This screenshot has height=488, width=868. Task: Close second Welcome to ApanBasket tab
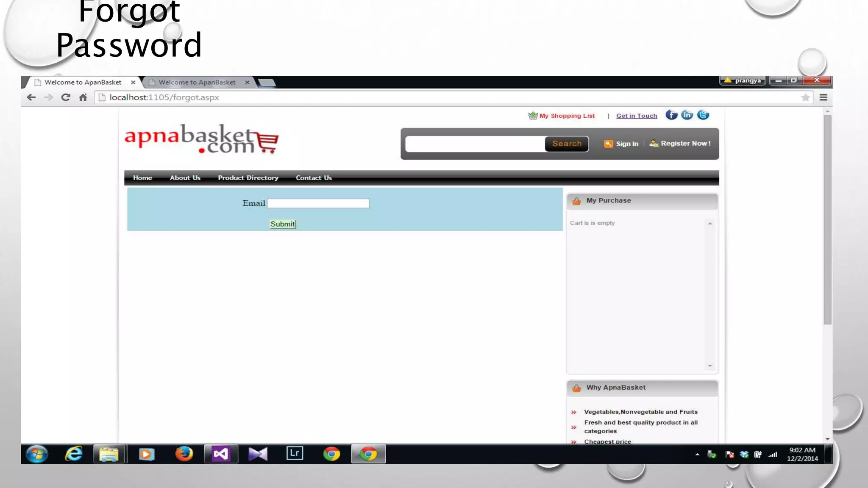[247, 82]
